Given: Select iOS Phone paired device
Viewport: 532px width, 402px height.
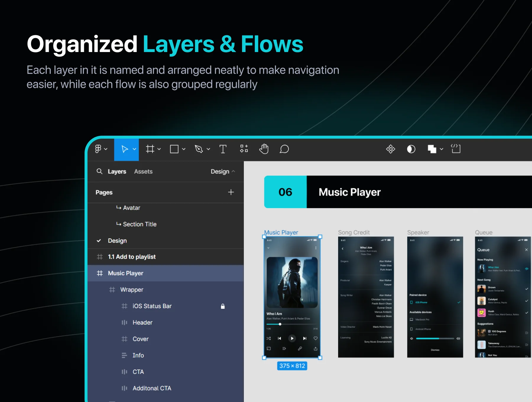Looking at the screenshot, I should pos(435,302).
